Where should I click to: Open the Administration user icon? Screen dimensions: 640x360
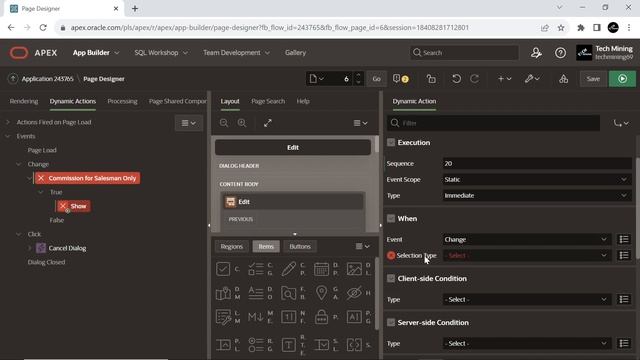(x=536, y=53)
